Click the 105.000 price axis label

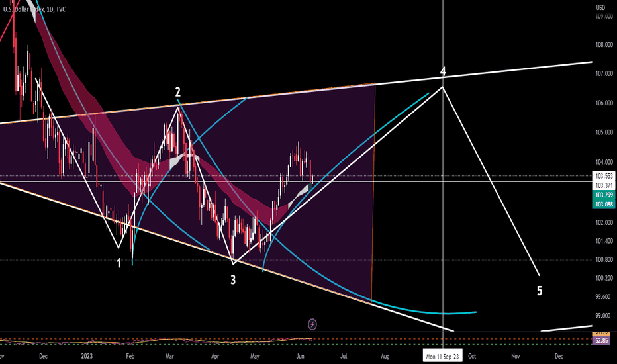(x=604, y=132)
